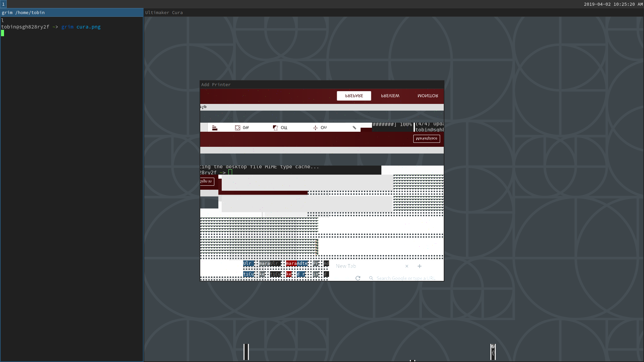Reload the New Tab page

pos(358,278)
